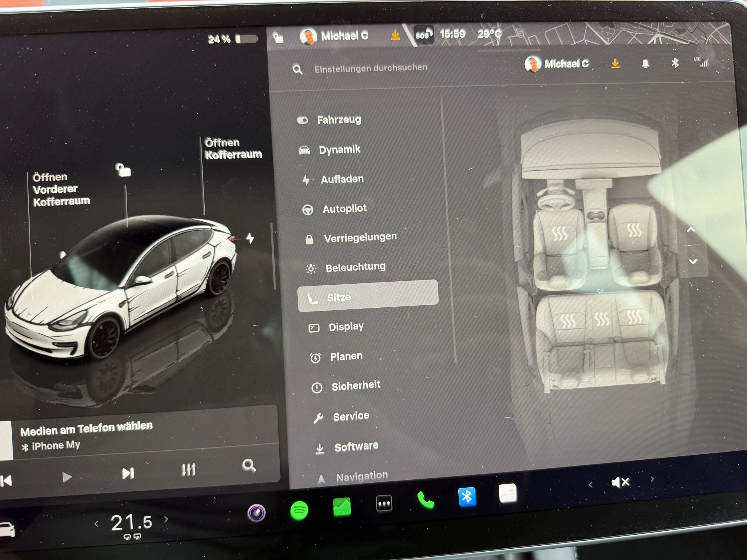The width and height of the screenshot is (747, 560).
Task: Open Michael C profile in top status bar
Action: coord(334,36)
